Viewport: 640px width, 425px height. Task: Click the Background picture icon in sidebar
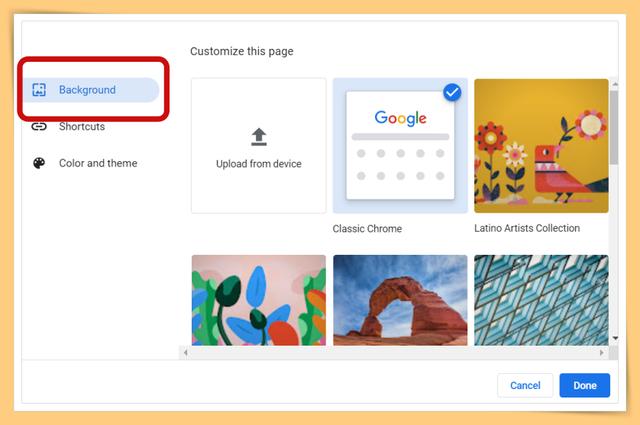click(39, 90)
